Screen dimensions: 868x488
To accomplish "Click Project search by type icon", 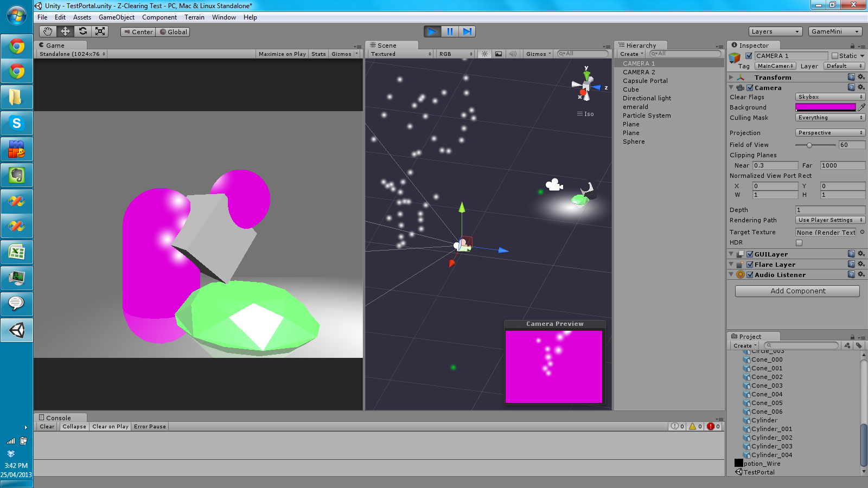I will [x=847, y=345].
